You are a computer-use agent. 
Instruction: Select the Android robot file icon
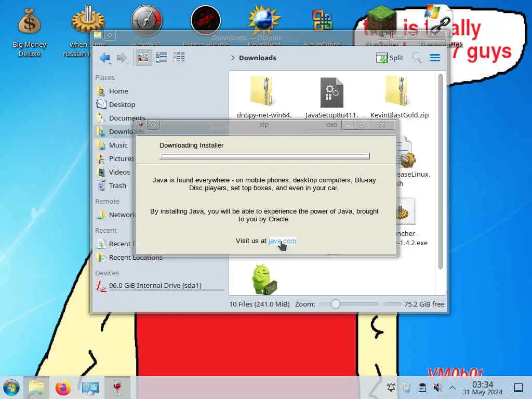pos(264,279)
